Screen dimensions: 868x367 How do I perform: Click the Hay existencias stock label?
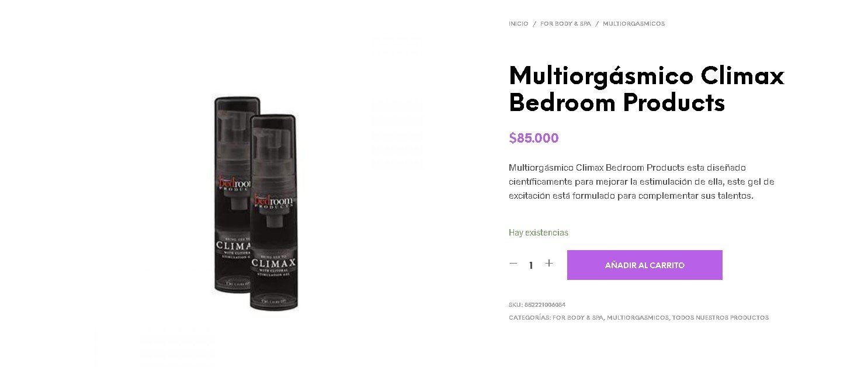(x=538, y=233)
